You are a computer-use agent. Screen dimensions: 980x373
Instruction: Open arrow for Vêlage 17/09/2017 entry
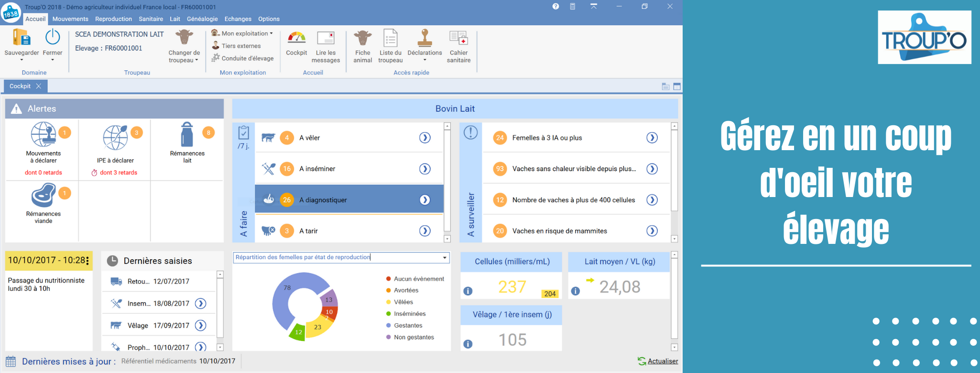pos(201,325)
